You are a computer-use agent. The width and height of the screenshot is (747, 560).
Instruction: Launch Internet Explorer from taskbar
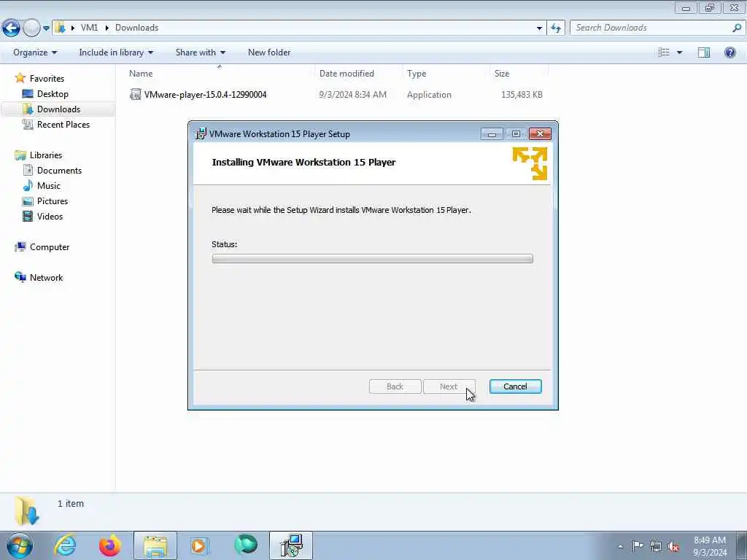[x=65, y=545]
